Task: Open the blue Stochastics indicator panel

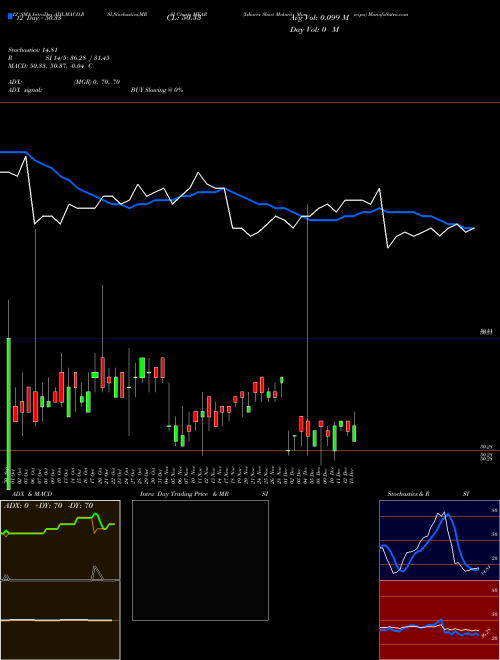Action: click(439, 540)
